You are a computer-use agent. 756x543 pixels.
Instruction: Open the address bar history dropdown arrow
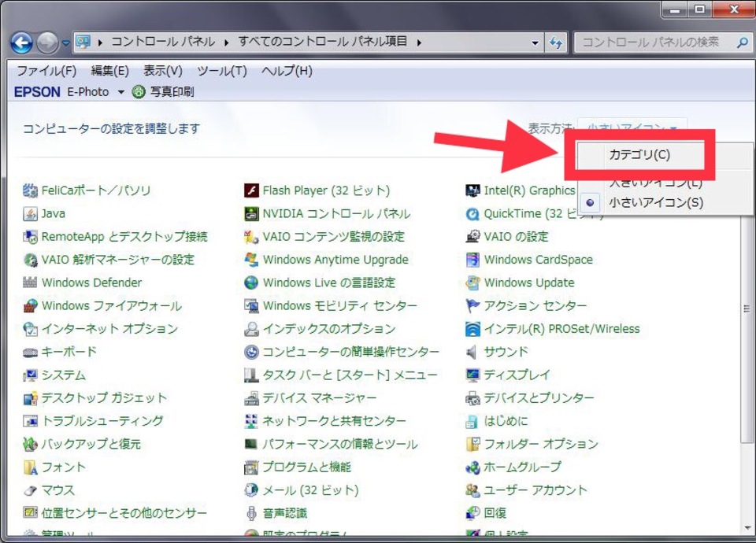click(535, 42)
